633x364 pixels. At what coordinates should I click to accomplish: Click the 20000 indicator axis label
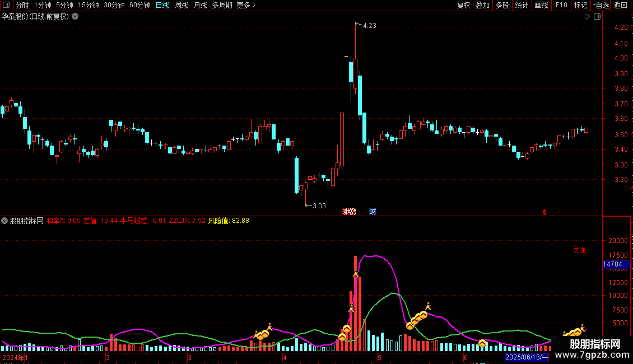click(618, 240)
